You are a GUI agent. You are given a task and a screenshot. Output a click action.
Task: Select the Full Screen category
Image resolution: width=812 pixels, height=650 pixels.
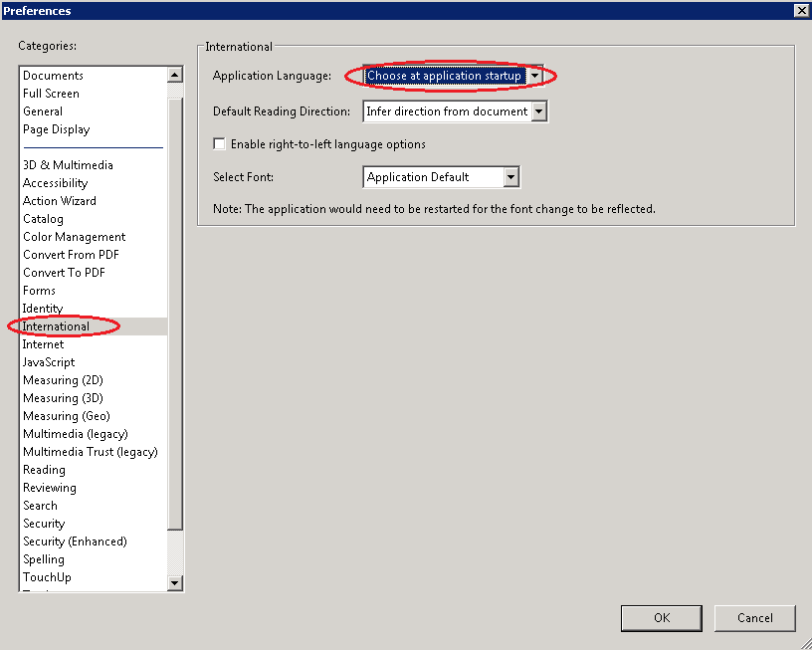[51, 94]
